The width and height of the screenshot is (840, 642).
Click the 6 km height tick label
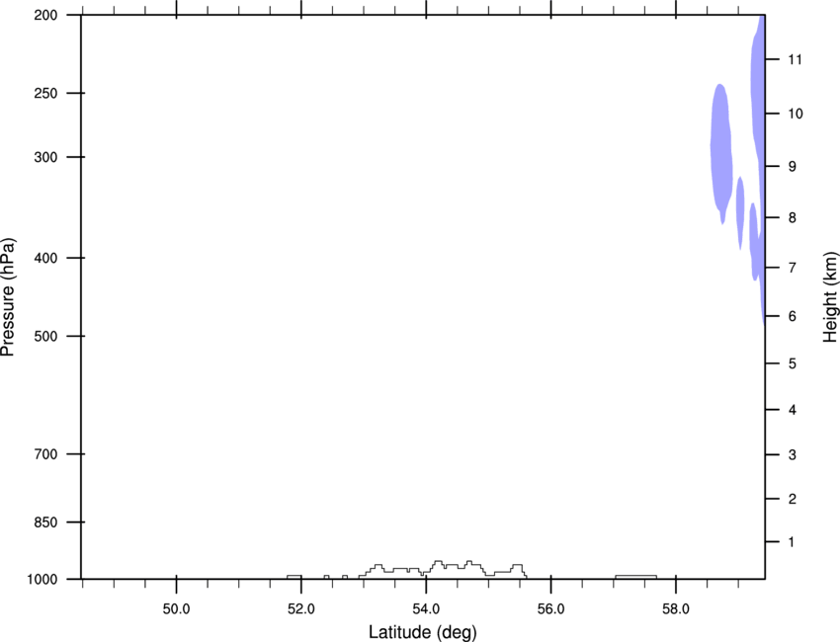tap(793, 316)
